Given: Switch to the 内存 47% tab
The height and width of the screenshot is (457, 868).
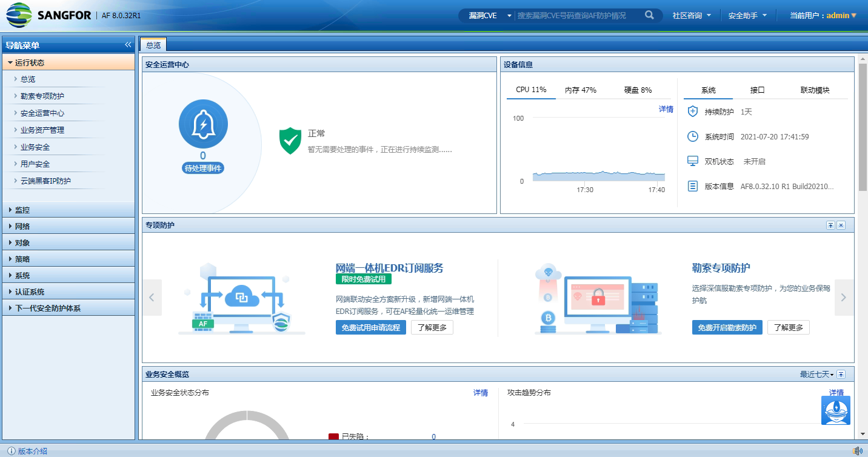Looking at the screenshot, I should (x=580, y=90).
